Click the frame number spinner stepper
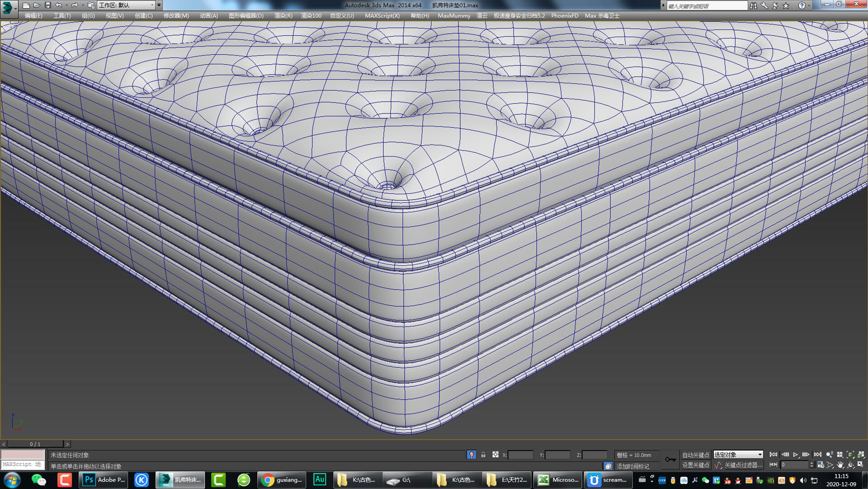Image resolution: width=868 pixels, height=489 pixels. tap(811, 465)
